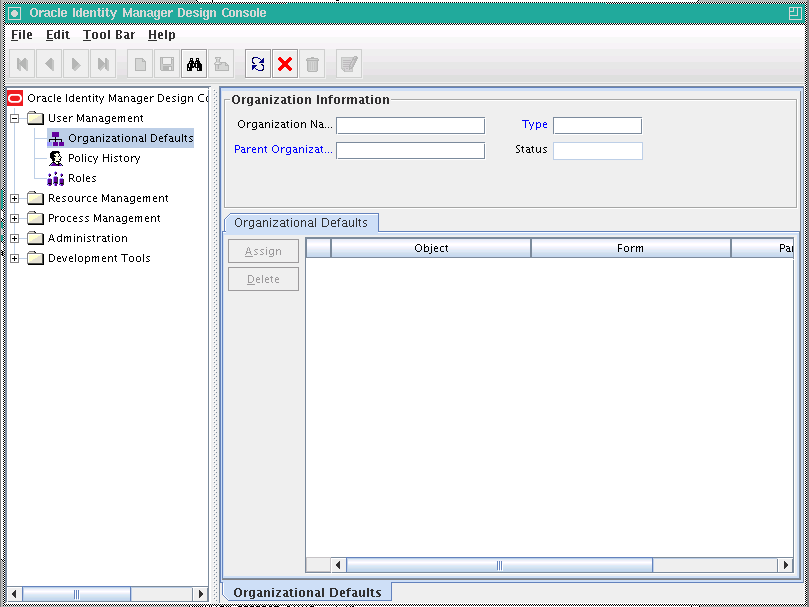Expand the Resource Management branch
This screenshot has height=607, width=809.
point(13,198)
